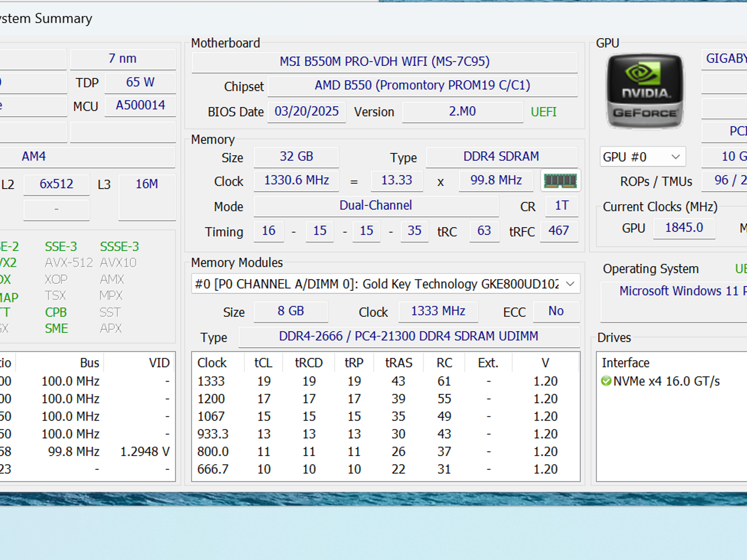This screenshot has height=560, width=747.
Task: Click ECC value No
Action: click(x=556, y=312)
